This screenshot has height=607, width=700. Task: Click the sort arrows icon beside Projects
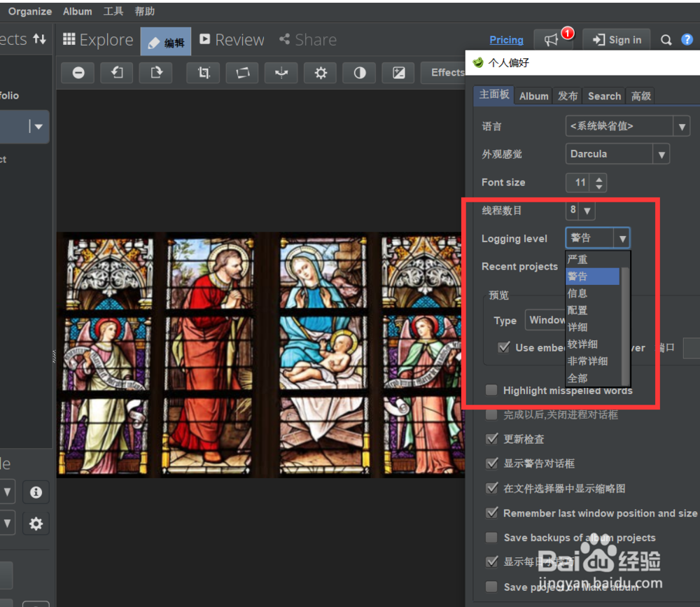tap(40, 39)
